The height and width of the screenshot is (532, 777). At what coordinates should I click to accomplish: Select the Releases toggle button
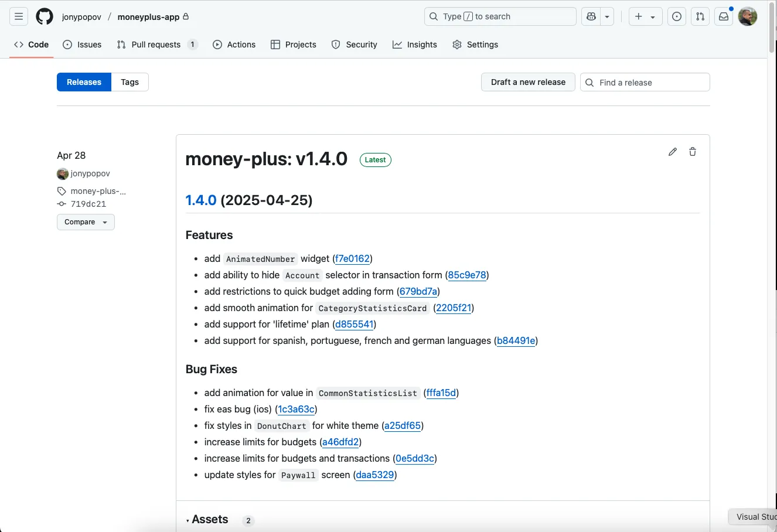[84, 82]
